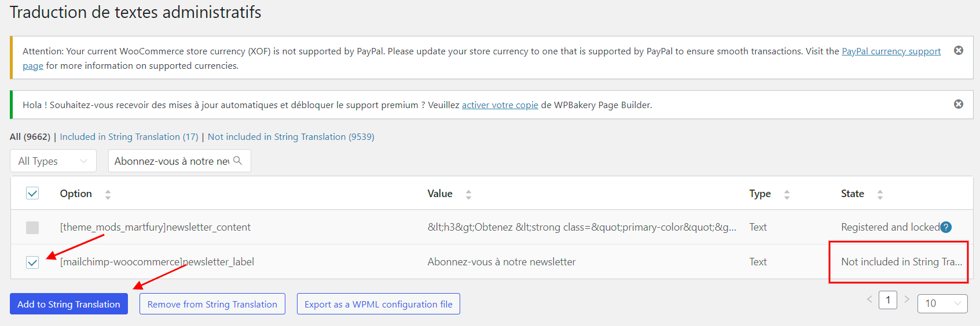Viewport: 980px width, 326px height.
Task: Sort by Option column arrows
Action: pyautogui.click(x=108, y=194)
